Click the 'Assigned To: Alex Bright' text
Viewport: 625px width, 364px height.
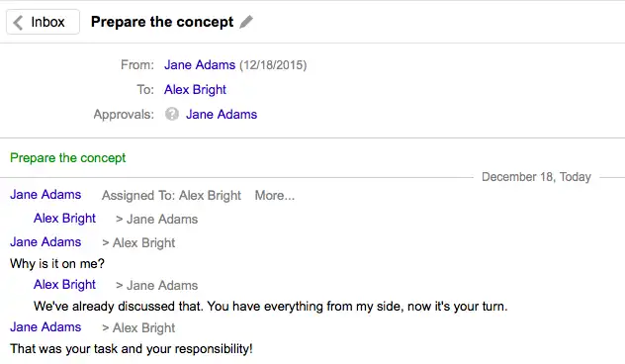point(171,196)
